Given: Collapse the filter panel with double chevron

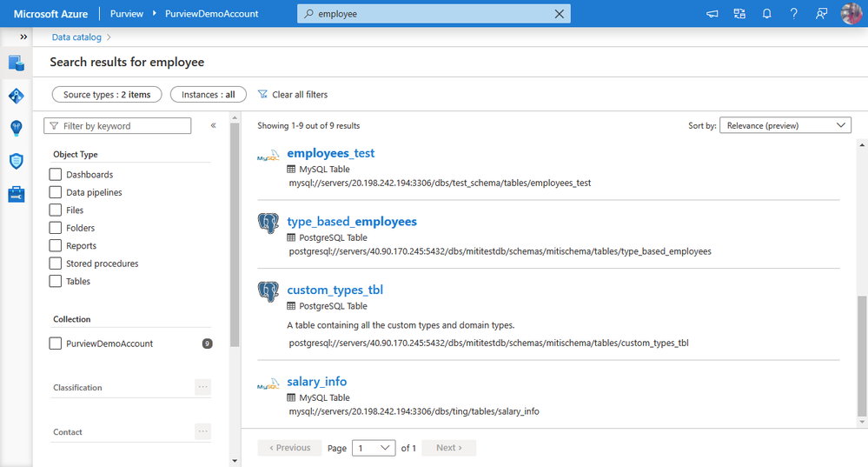Looking at the screenshot, I should [x=213, y=126].
